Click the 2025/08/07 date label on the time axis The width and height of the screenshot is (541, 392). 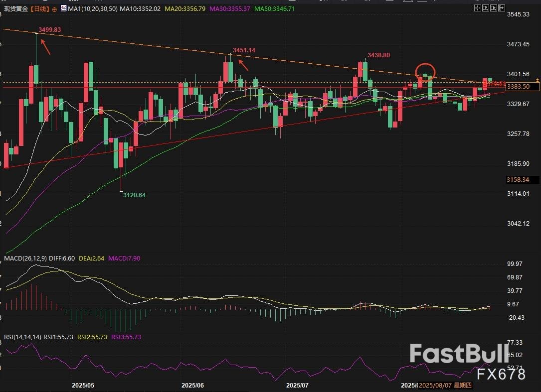(x=438, y=386)
